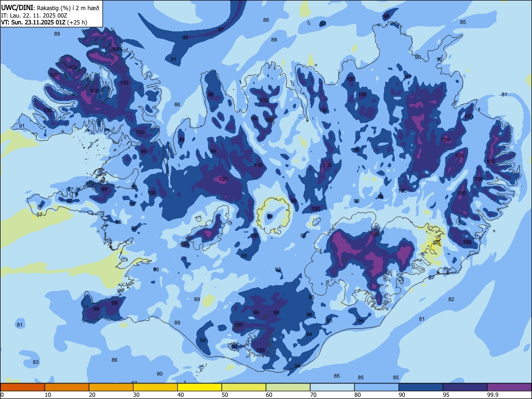Click the UWC/DINI model title

click(17, 7)
